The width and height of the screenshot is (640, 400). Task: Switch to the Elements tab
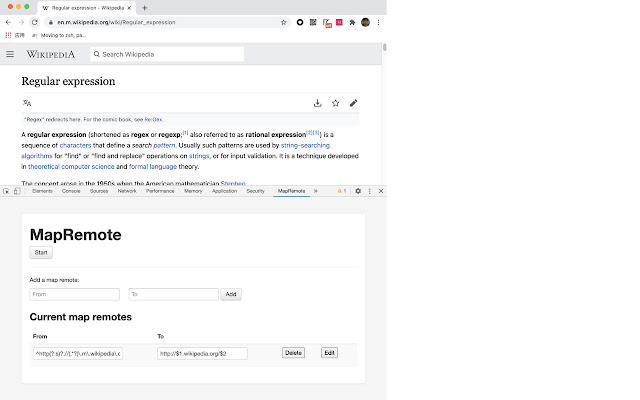point(42,191)
